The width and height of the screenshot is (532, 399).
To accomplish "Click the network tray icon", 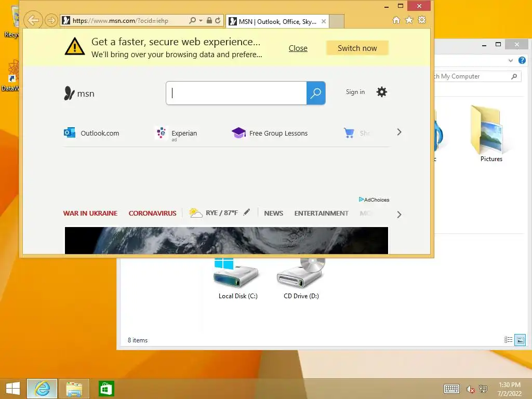I will [483, 389].
